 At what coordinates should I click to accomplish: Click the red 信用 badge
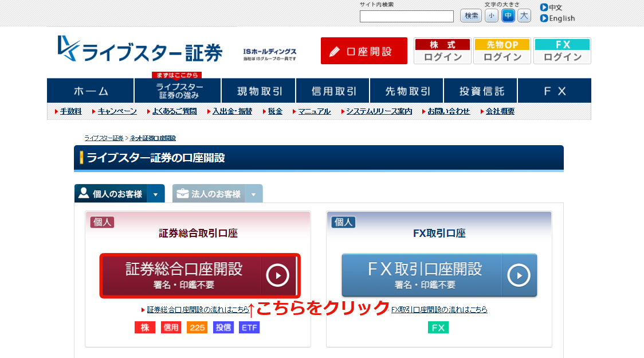coord(171,328)
